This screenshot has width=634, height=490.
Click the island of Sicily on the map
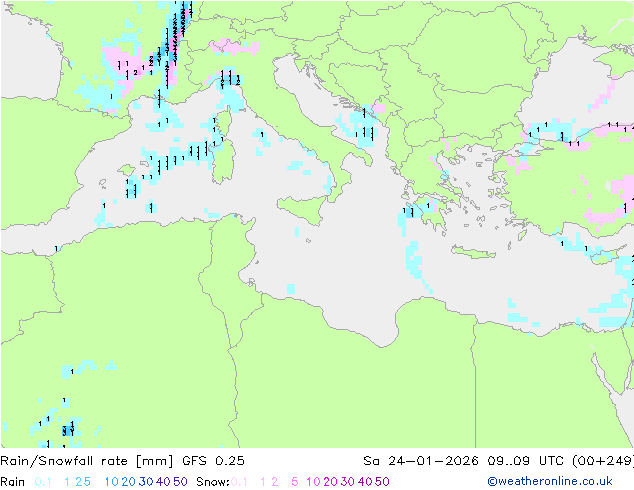pyautogui.click(x=305, y=209)
